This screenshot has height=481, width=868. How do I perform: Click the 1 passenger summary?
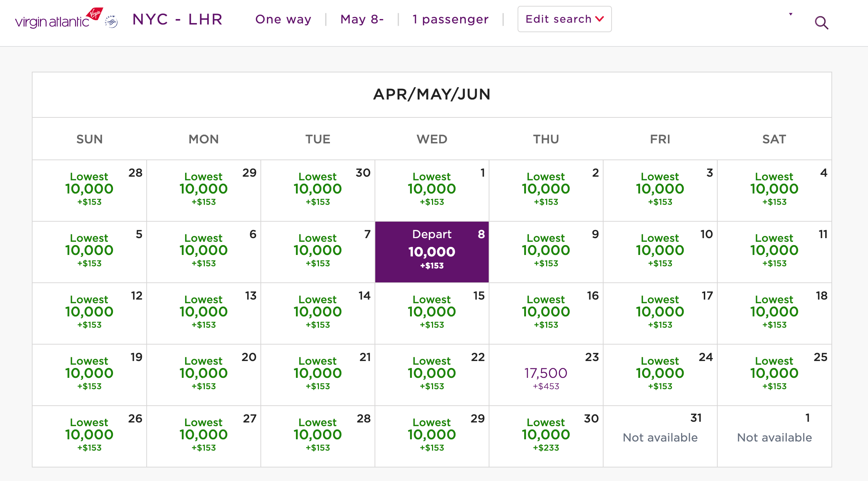pos(450,19)
